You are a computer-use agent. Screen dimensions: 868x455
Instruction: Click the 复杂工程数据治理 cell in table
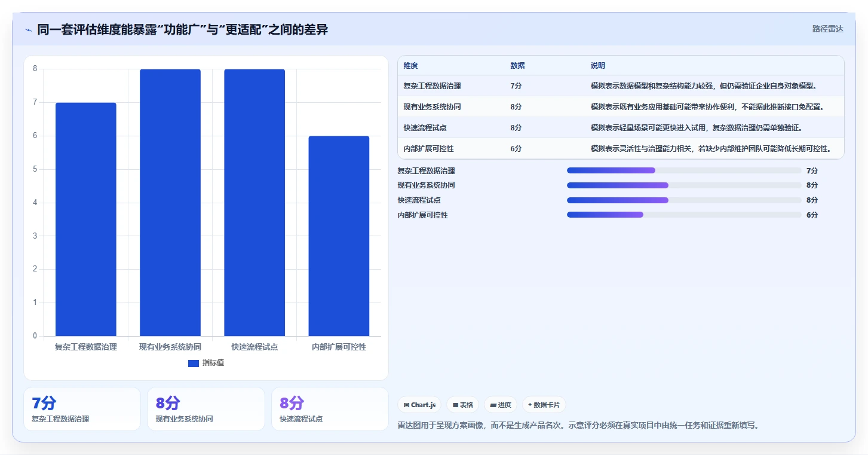tap(433, 86)
